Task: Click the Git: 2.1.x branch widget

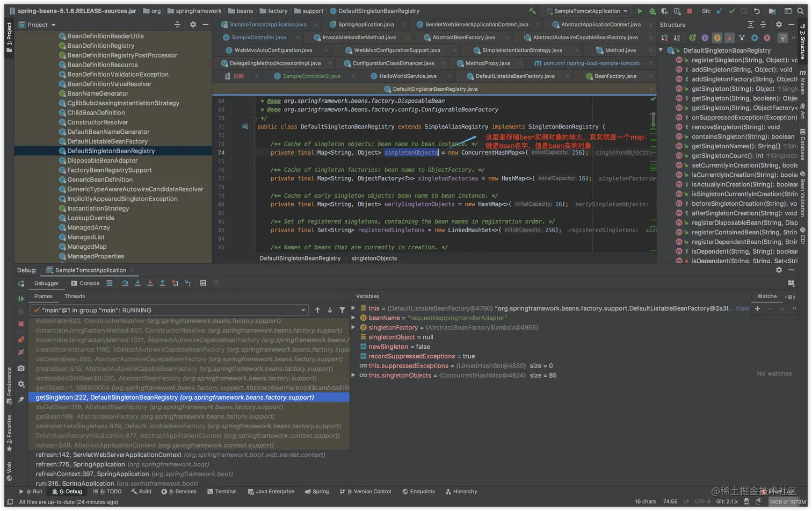Action: pyautogui.click(x=727, y=502)
